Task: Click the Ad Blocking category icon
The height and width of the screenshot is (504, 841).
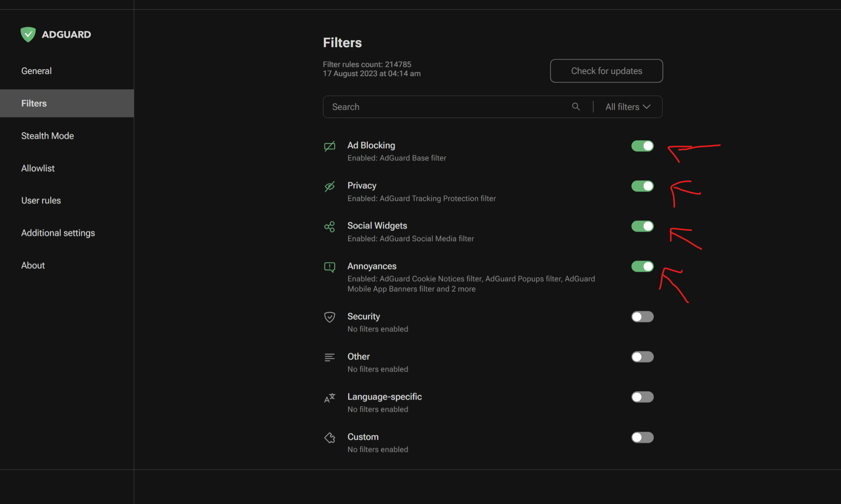Action: 330,146
